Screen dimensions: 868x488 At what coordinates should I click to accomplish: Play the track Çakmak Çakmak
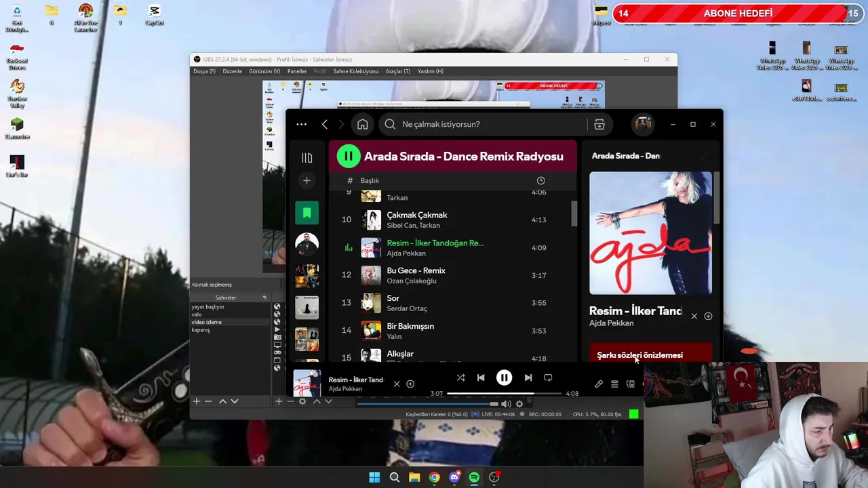coord(452,220)
